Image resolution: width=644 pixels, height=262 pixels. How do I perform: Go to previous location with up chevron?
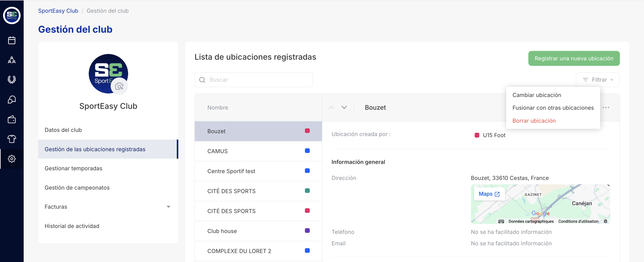(x=331, y=108)
